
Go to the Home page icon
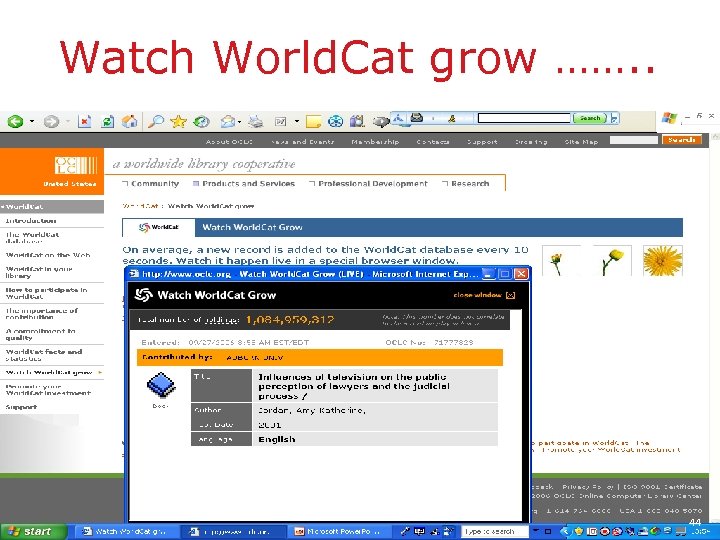[129, 122]
